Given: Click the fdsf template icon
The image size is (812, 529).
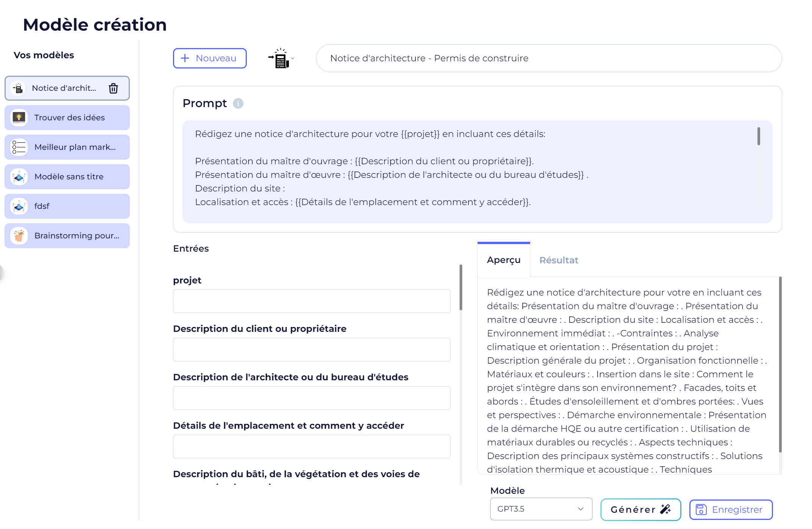Looking at the screenshot, I should pyautogui.click(x=19, y=206).
